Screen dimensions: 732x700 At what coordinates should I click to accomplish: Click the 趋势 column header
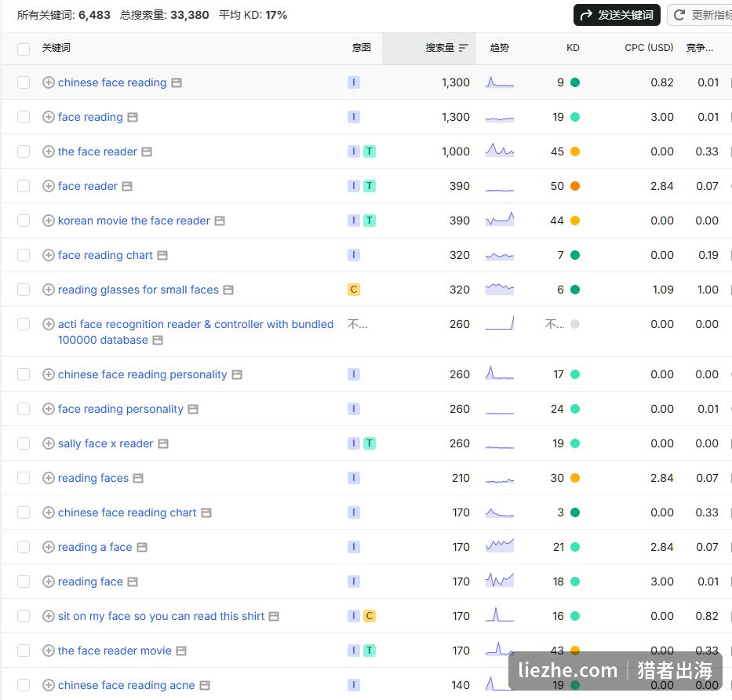point(500,48)
